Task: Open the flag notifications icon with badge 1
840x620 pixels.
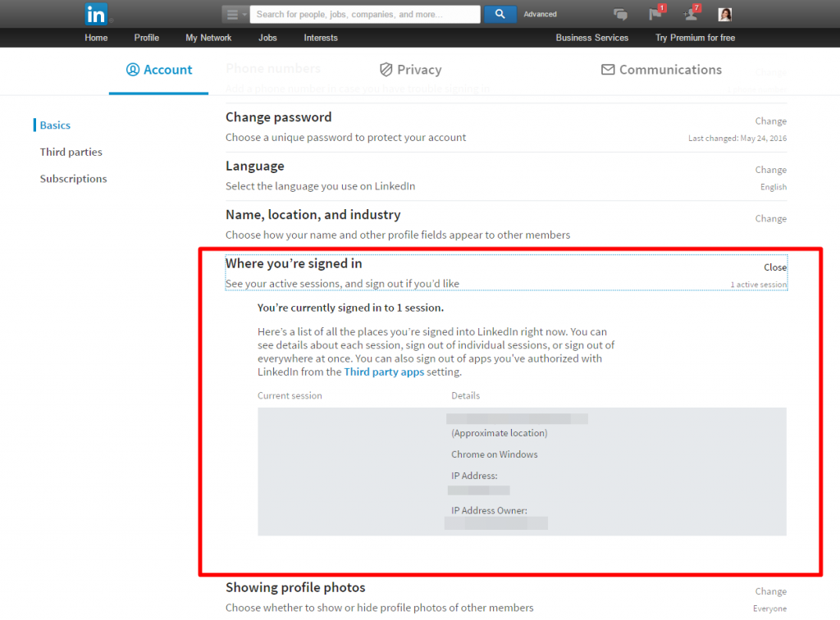Action: pyautogui.click(x=655, y=14)
